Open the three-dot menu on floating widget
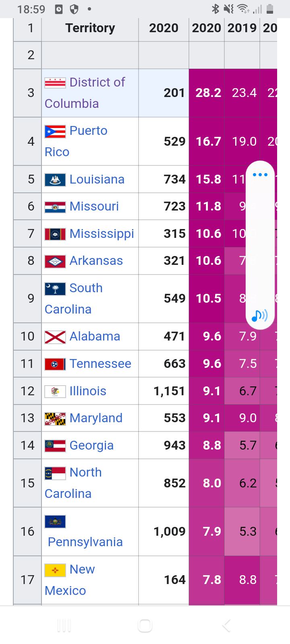 pyautogui.click(x=260, y=175)
